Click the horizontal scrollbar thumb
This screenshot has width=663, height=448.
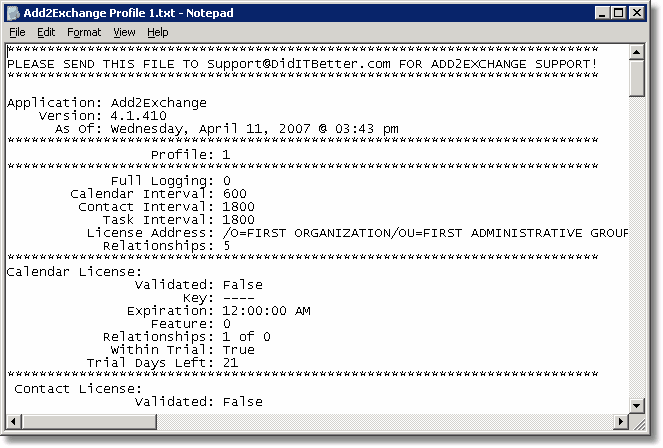click(89, 421)
